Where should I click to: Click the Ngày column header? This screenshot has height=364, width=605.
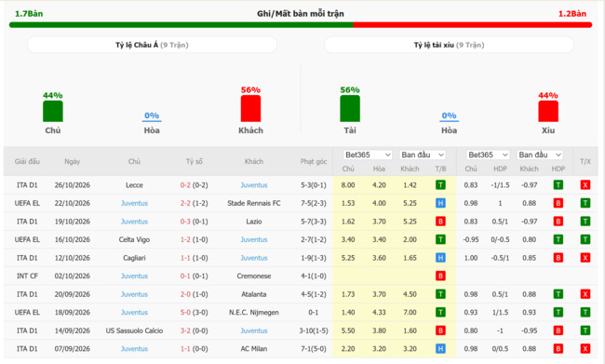pos(73,161)
